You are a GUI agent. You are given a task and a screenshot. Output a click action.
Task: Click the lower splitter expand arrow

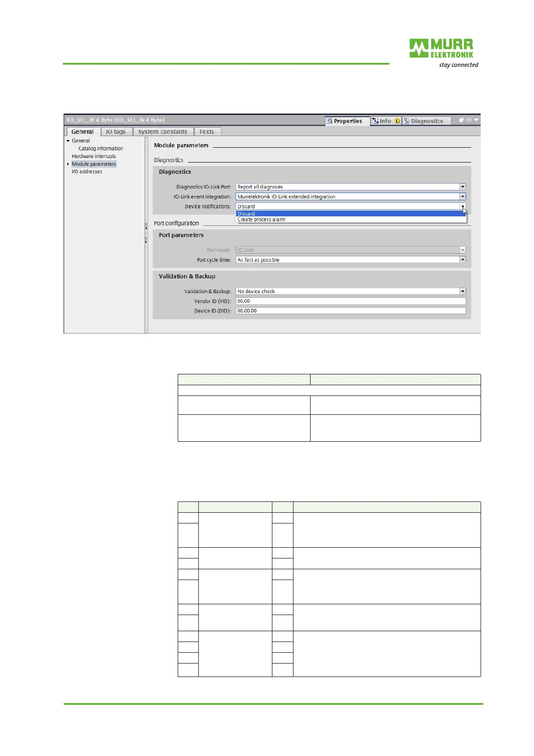point(146,242)
